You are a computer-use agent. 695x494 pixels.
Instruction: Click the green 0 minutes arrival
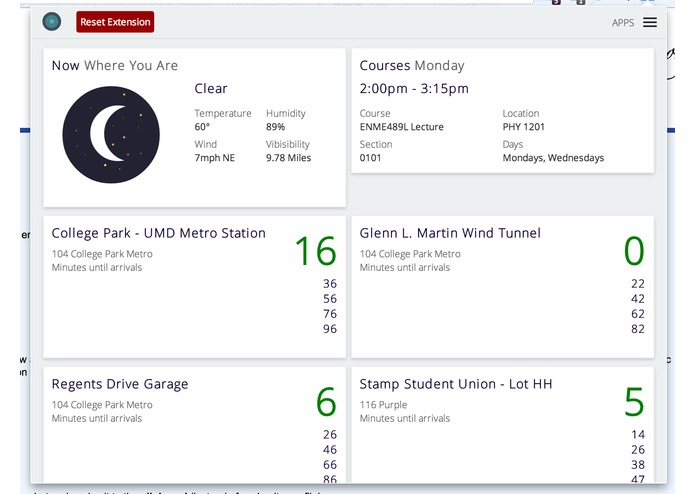(x=634, y=251)
